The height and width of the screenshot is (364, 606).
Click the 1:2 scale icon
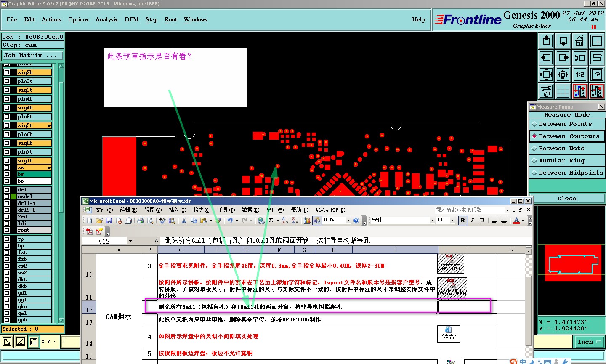580,74
